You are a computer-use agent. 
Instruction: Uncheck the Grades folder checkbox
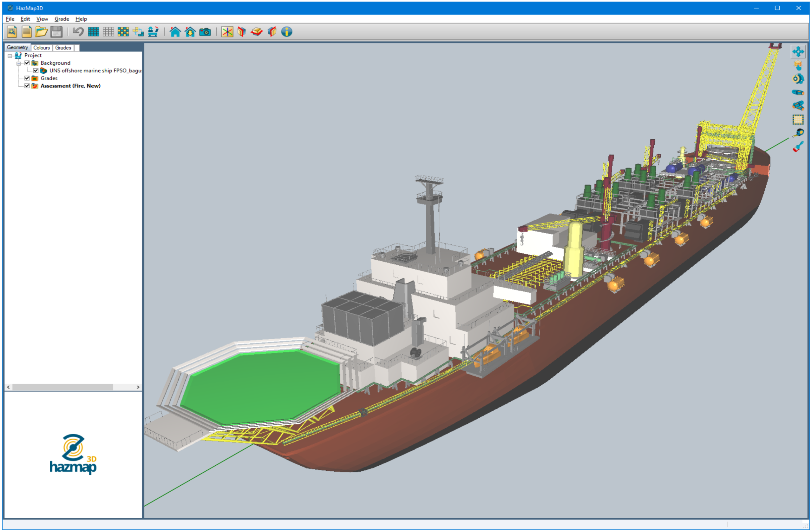27,78
